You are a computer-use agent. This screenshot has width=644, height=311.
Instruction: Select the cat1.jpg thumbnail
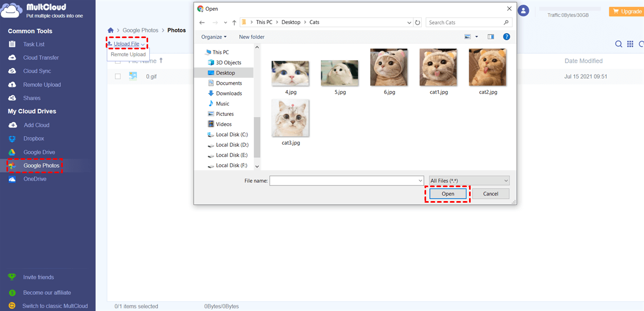(438, 68)
